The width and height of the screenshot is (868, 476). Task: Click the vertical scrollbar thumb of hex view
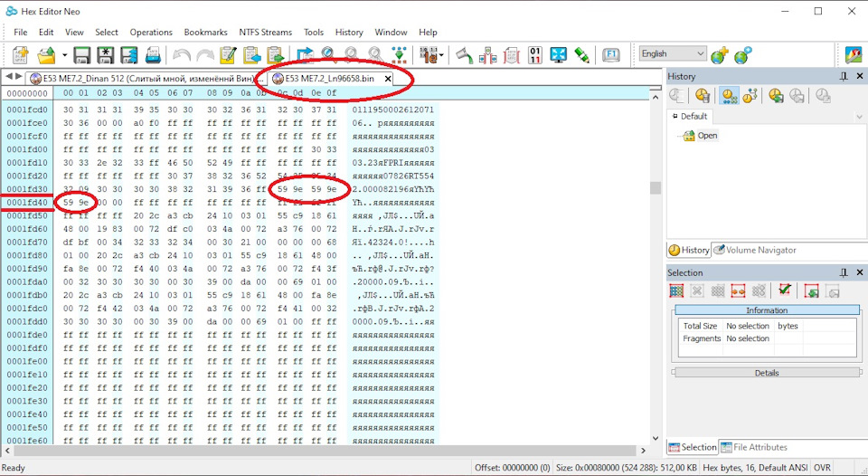point(656,188)
